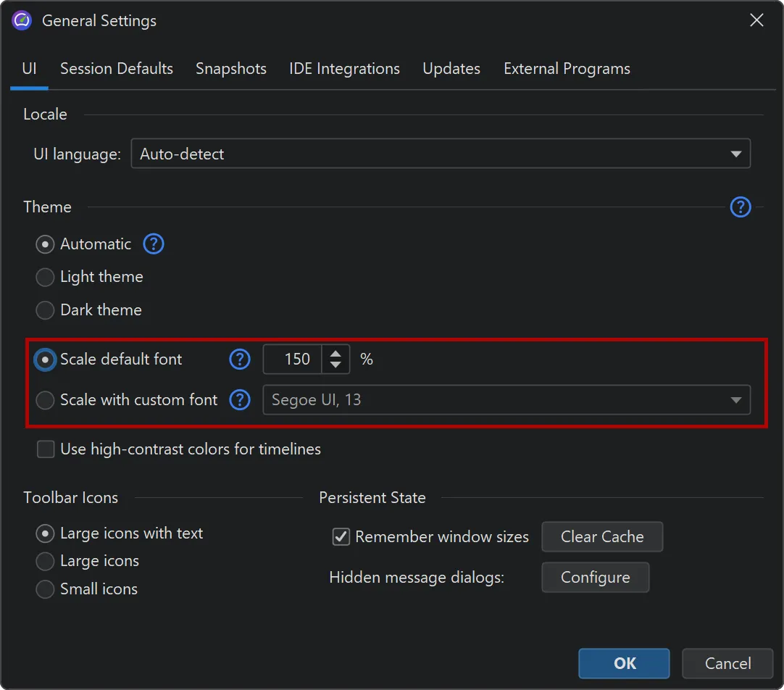Uncheck Remember window sizes

tap(341, 537)
